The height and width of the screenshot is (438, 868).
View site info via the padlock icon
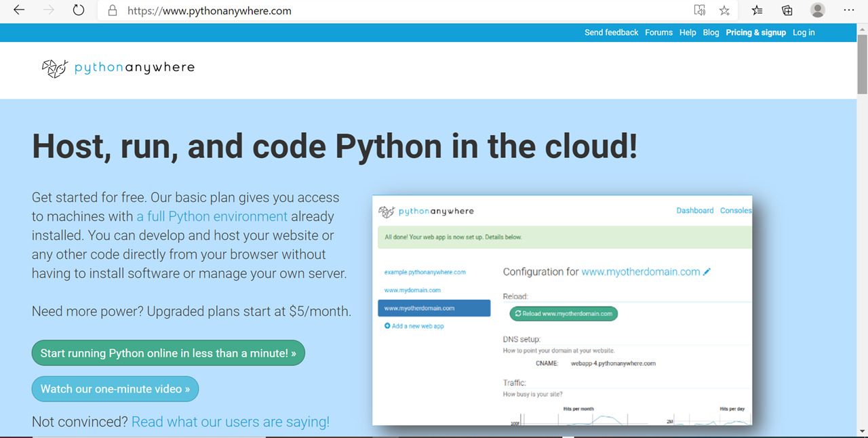click(113, 11)
